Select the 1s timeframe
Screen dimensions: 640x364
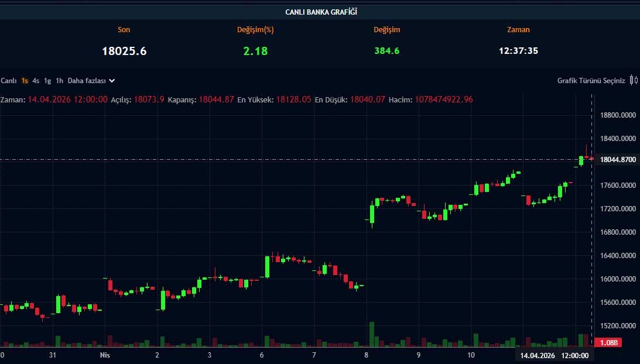(x=25, y=81)
